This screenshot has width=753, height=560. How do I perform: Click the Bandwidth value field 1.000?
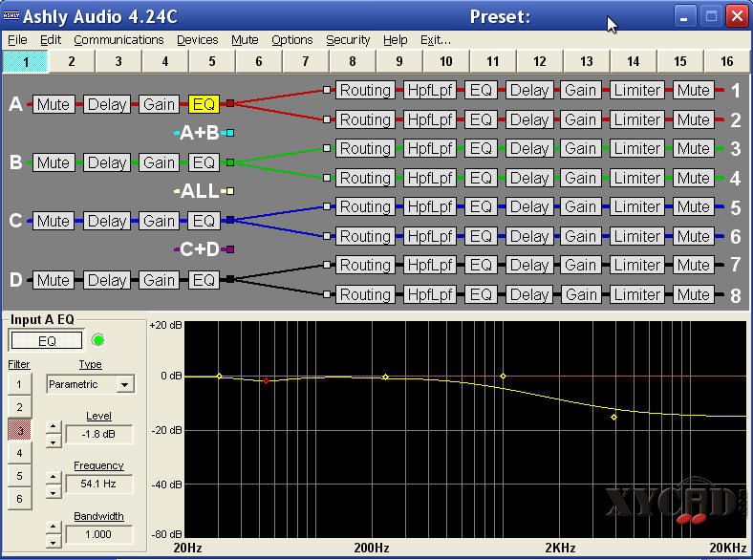click(98, 534)
